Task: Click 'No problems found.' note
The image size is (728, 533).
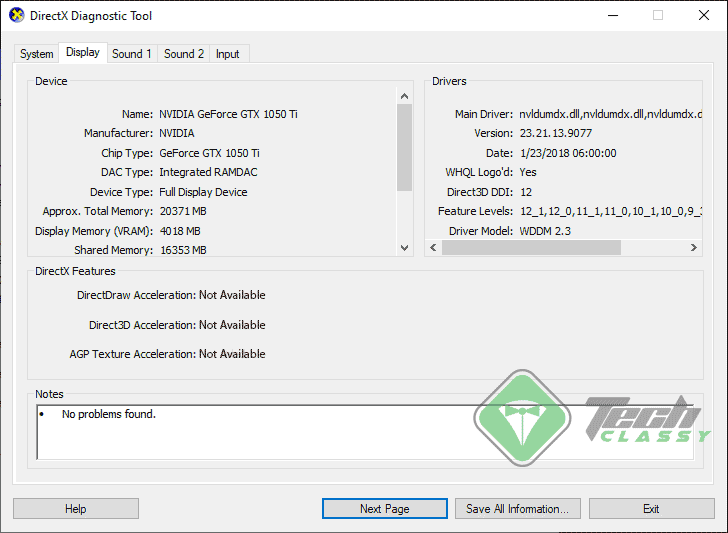Action: pos(109,414)
